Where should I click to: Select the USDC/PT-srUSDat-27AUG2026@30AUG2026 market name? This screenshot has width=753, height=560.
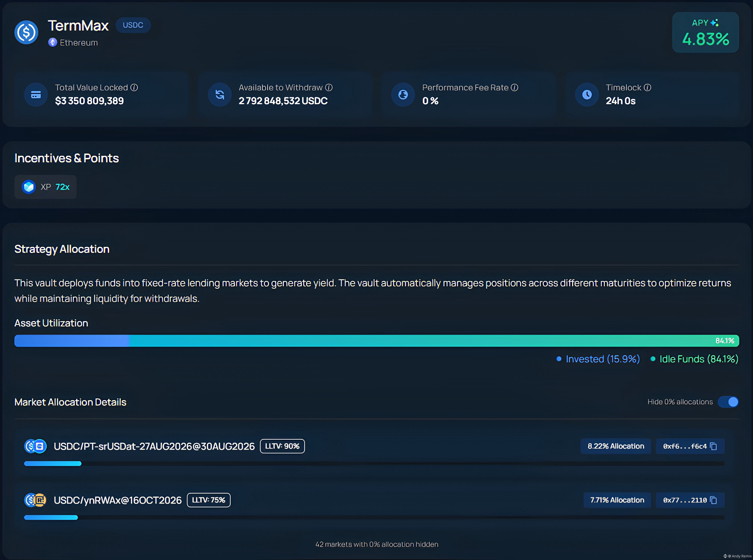point(154,447)
